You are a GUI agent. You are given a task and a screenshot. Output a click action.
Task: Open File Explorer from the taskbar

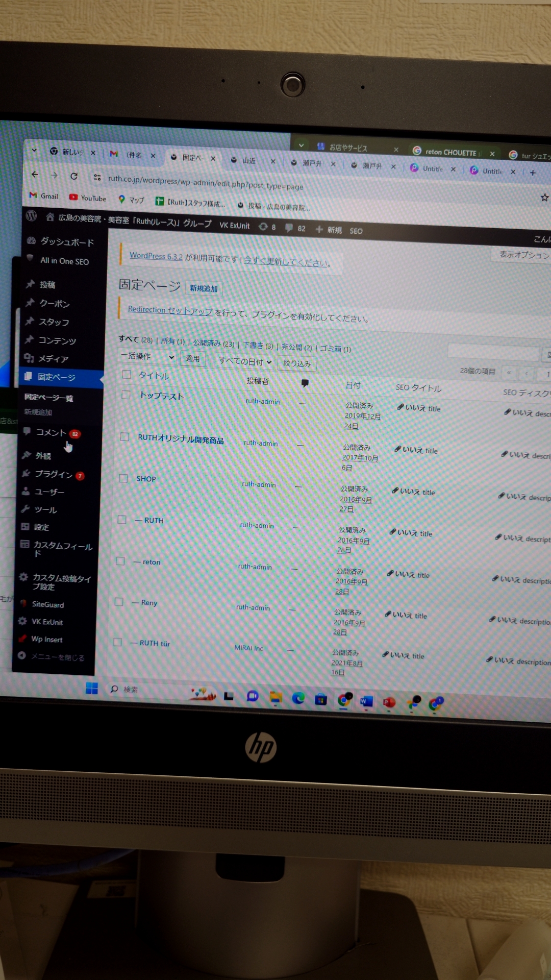coord(275,697)
